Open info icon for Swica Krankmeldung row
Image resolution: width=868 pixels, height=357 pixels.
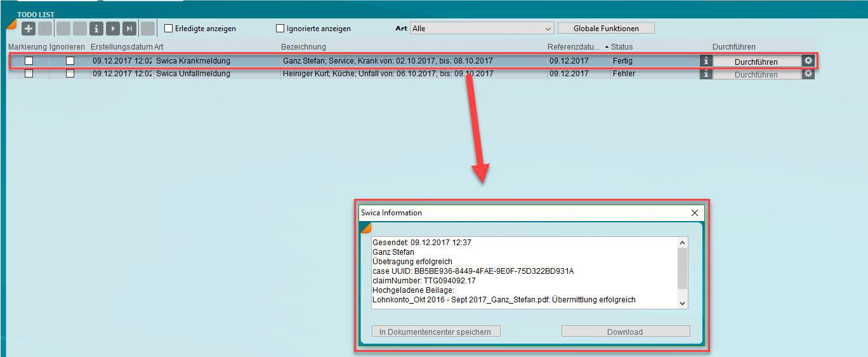[x=706, y=61]
